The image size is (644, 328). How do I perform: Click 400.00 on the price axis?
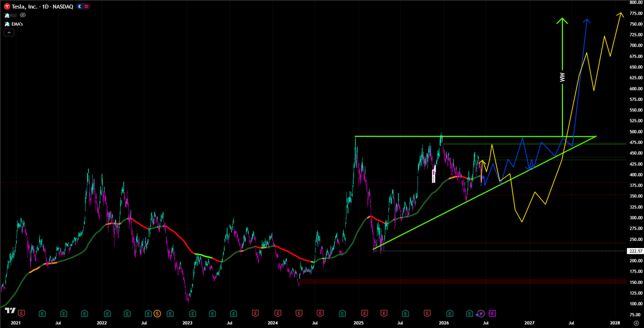tap(635, 175)
